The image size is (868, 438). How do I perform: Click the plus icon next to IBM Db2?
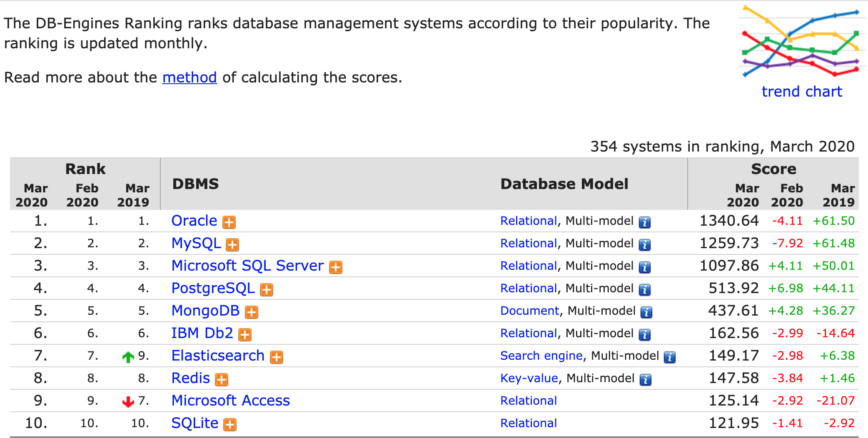click(245, 335)
